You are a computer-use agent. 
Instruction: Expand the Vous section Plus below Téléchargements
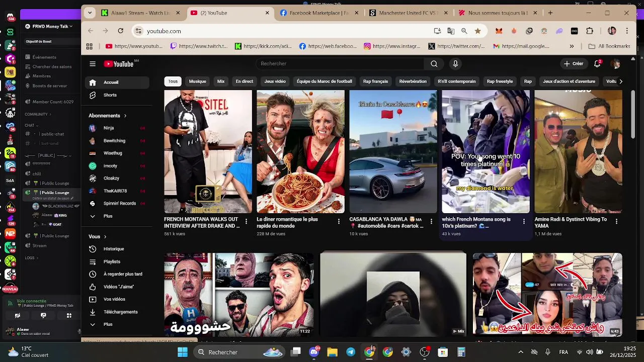pyautogui.click(x=108, y=324)
